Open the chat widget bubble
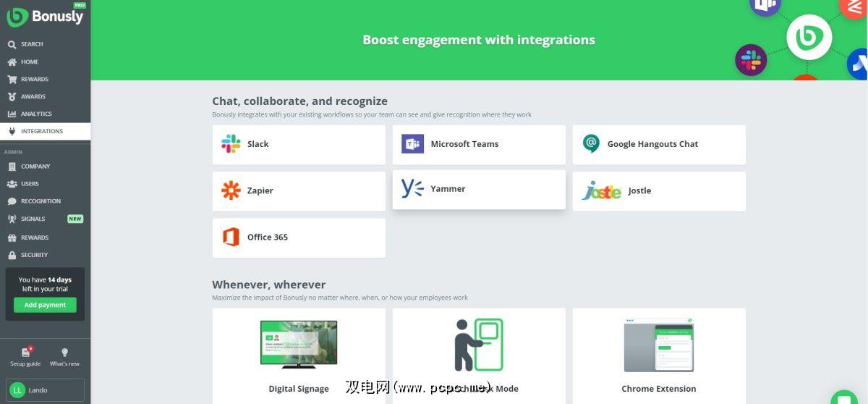868x404 pixels. click(844, 399)
